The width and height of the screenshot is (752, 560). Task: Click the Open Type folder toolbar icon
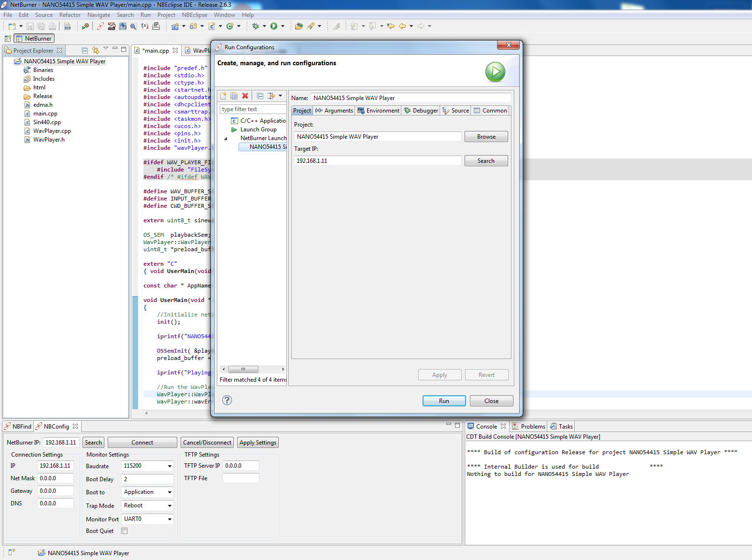pyautogui.click(x=299, y=26)
